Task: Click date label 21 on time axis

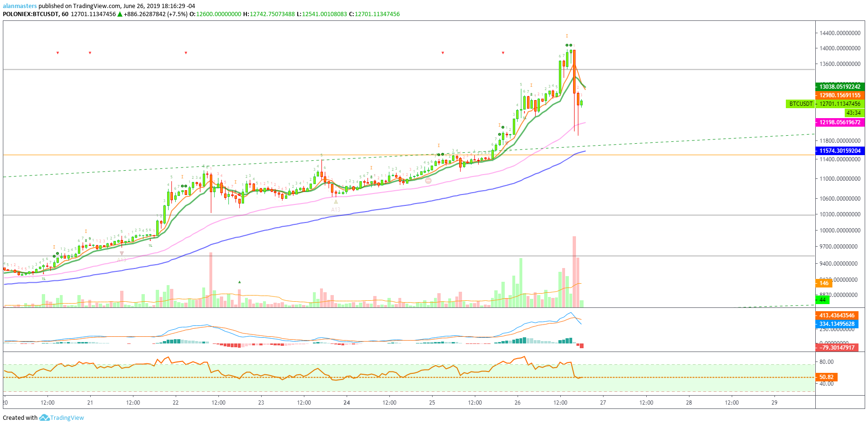Action: point(90,403)
